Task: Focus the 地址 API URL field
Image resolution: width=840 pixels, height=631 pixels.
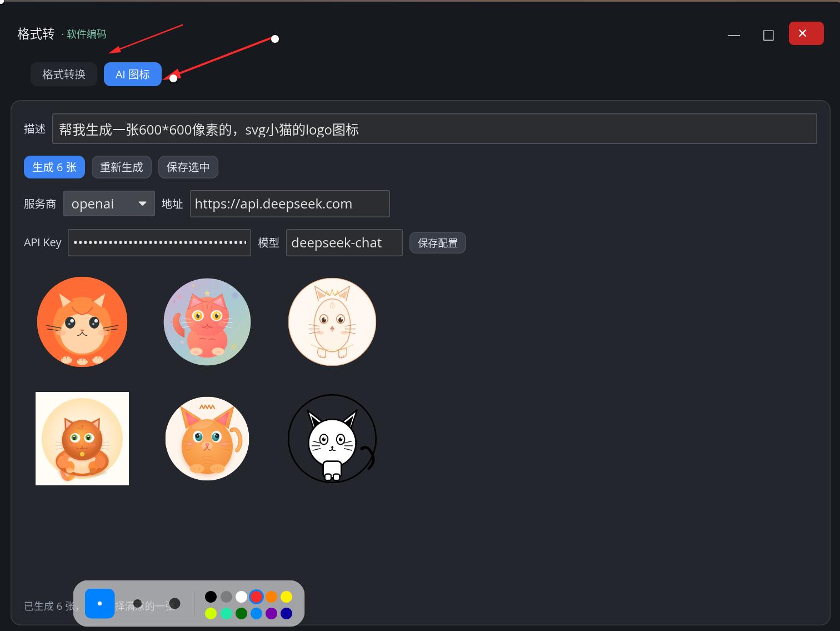Action: click(290, 204)
